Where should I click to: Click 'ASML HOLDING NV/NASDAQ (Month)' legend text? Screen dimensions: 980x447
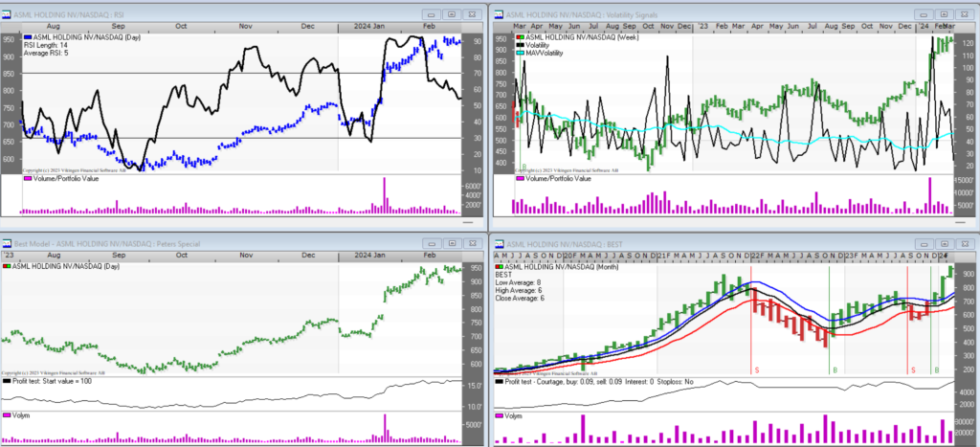[x=559, y=267]
